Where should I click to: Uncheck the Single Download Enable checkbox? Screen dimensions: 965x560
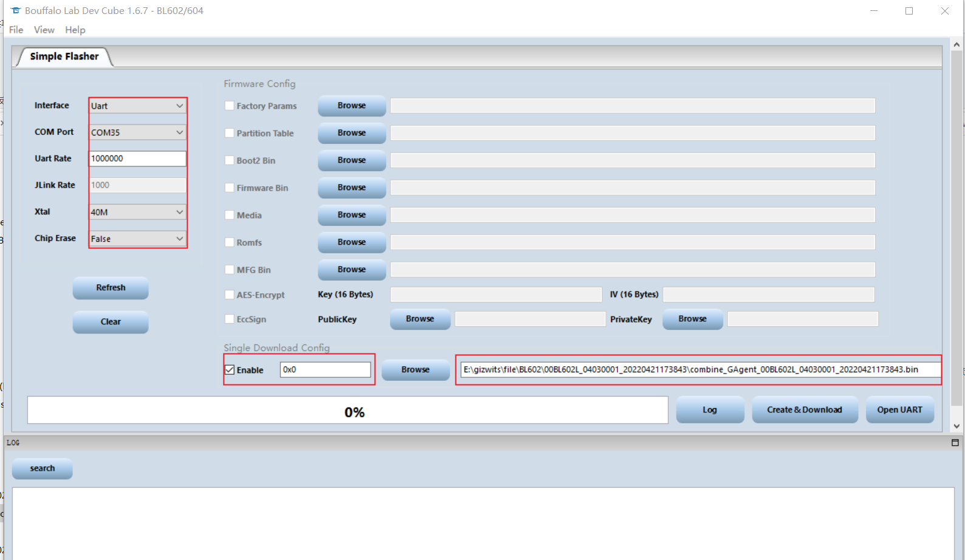pos(230,370)
